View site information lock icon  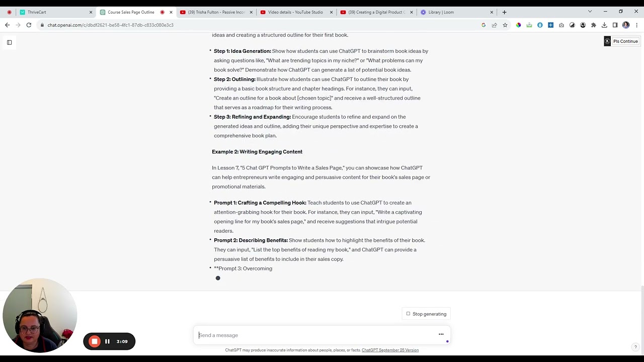click(42, 25)
